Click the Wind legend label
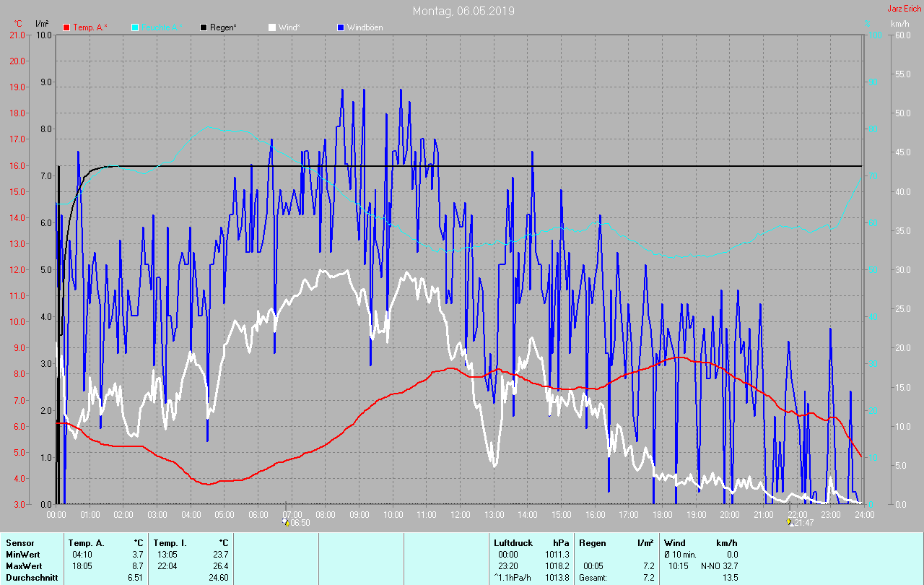 pos(288,27)
